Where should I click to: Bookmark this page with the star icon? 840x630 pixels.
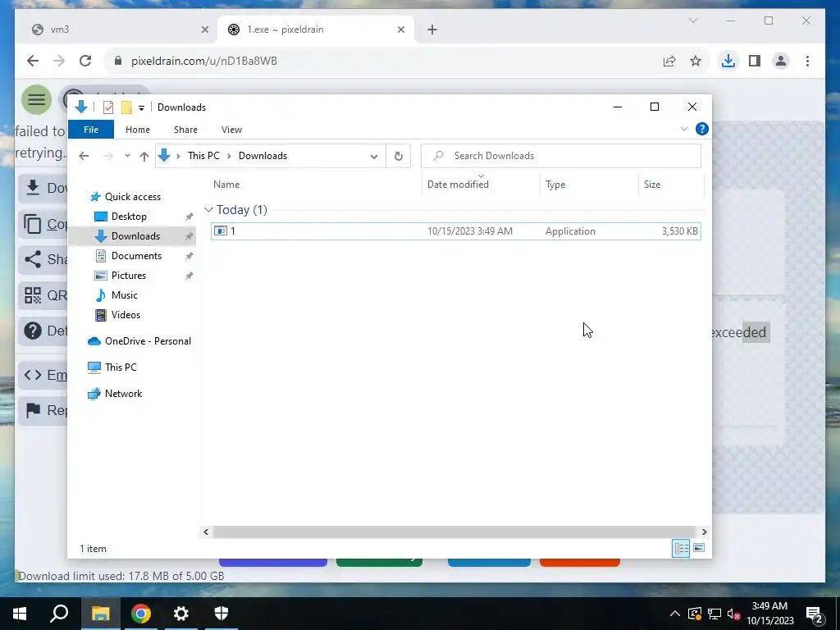click(x=696, y=61)
